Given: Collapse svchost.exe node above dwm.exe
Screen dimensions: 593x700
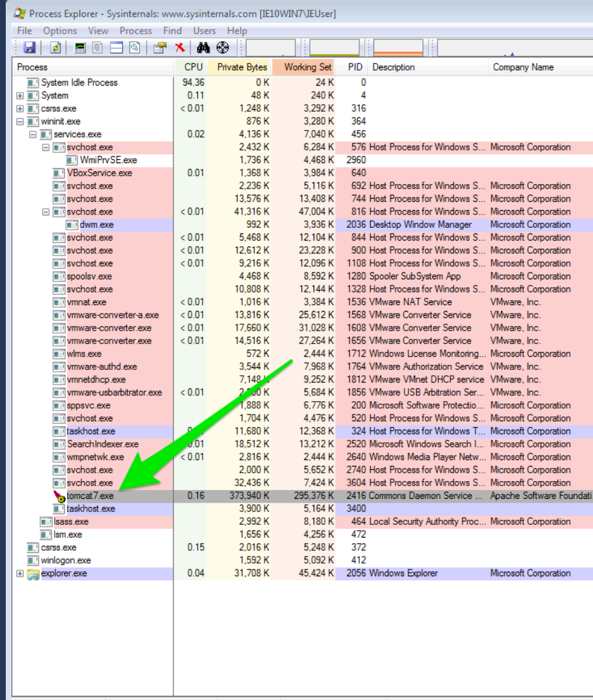Looking at the screenshot, I should tap(46, 211).
